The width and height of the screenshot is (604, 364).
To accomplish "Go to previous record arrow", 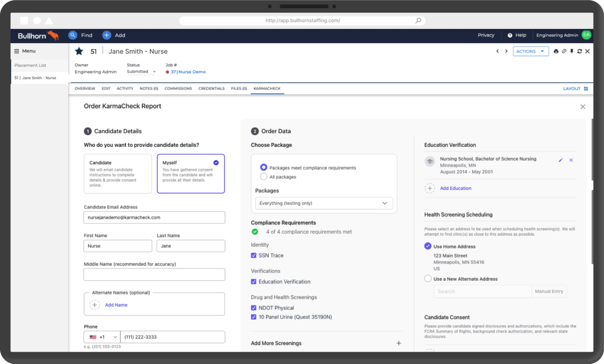I will click(x=497, y=51).
